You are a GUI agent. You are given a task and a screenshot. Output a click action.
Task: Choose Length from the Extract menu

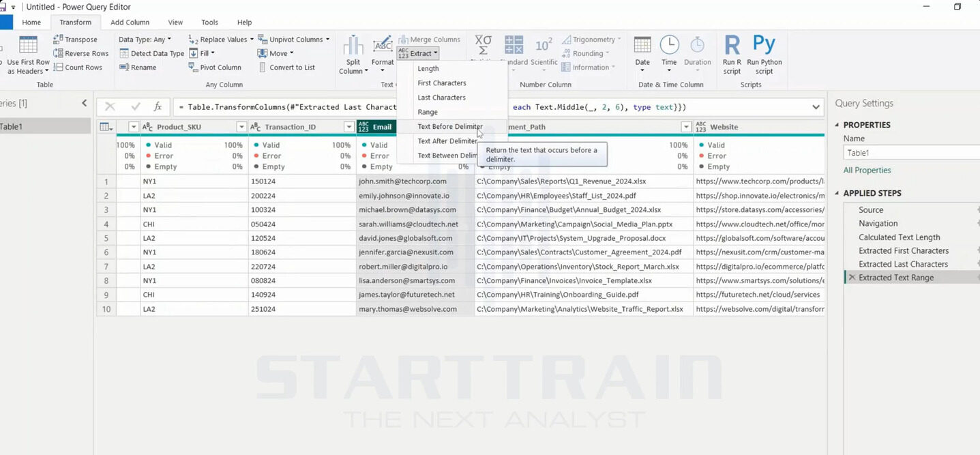(452, 69)
